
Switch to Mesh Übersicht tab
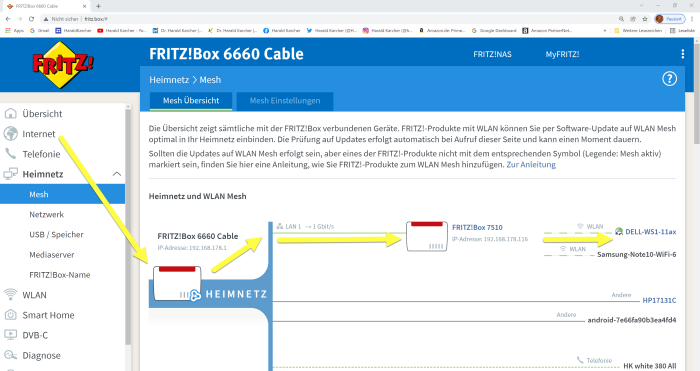tap(191, 101)
